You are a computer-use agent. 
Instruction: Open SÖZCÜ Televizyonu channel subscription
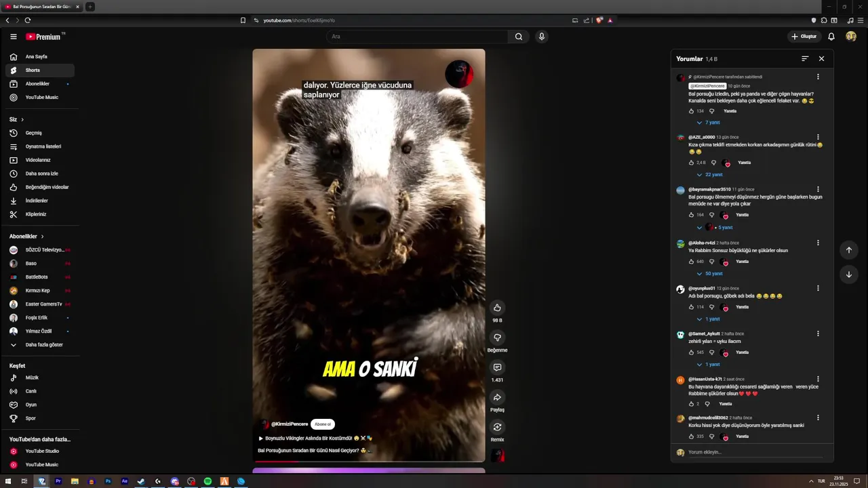click(x=40, y=250)
